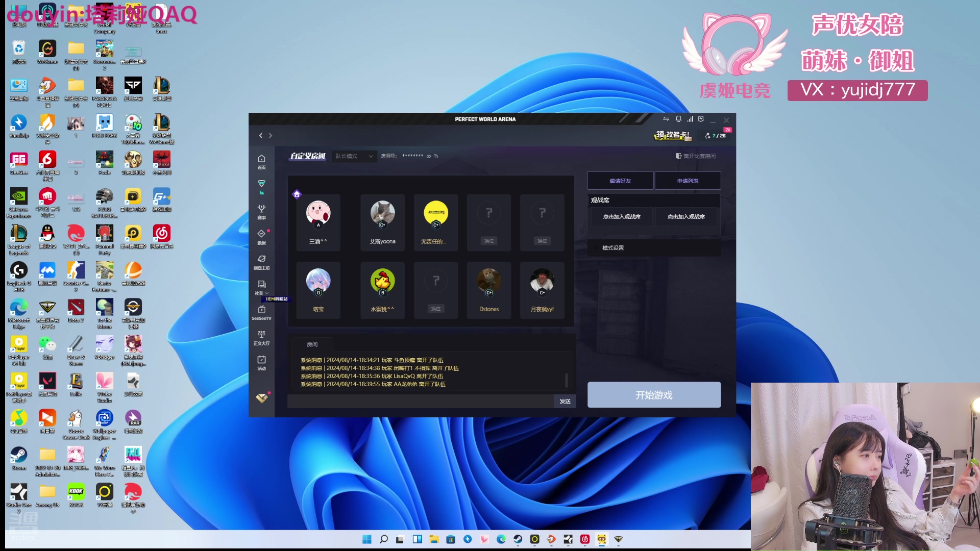This screenshot has height=551, width=980.
Task: Open the GeForce Experience desktop shortcut
Action: point(19,202)
